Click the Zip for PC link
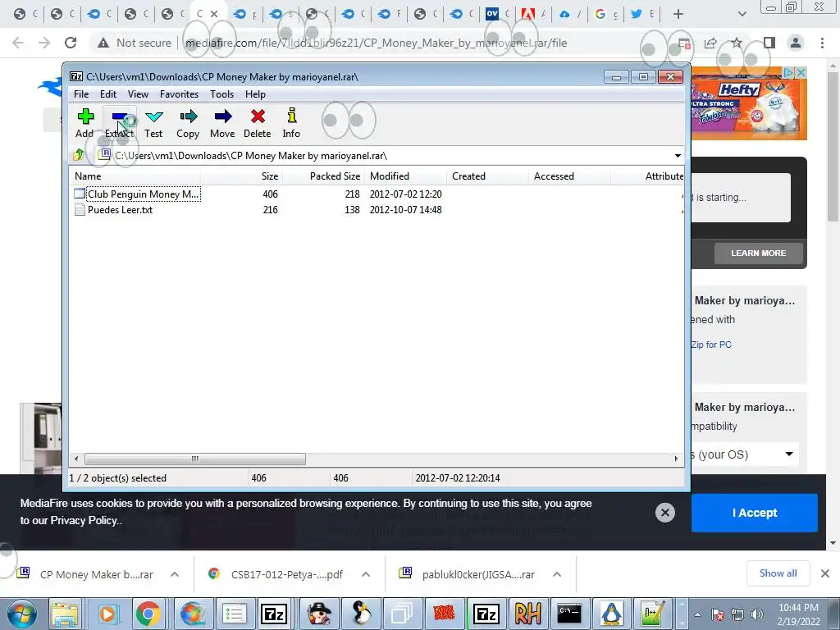 (x=711, y=345)
